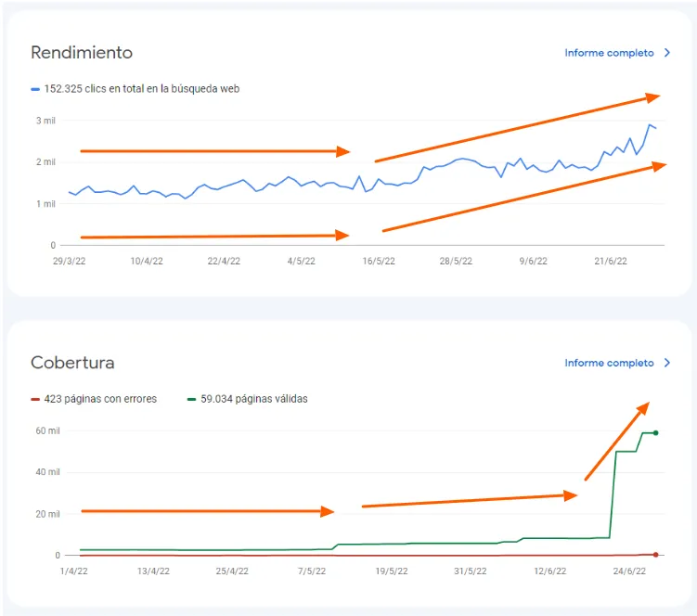Click the '12/6/22' date label

[550, 571]
